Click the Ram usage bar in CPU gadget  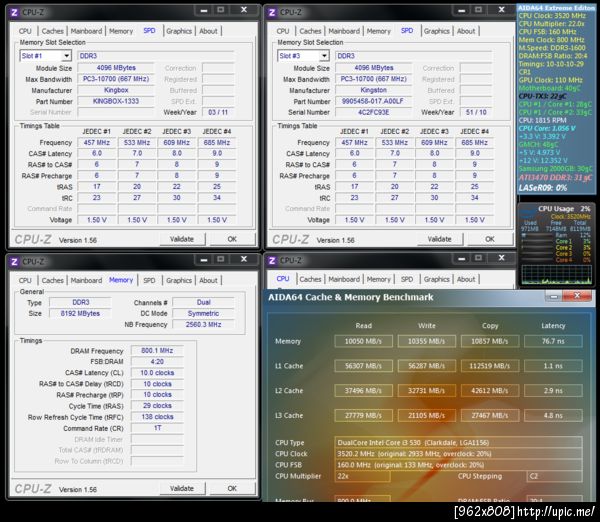pos(538,235)
